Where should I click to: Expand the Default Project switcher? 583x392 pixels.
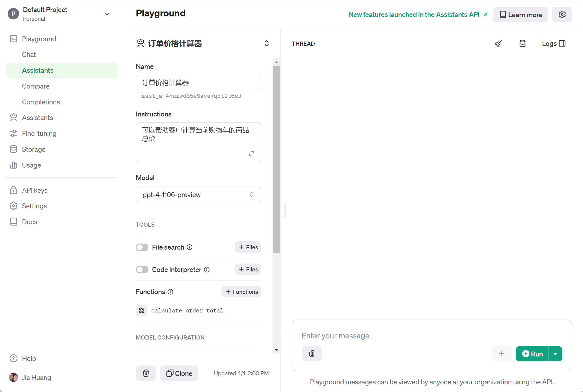click(x=107, y=14)
